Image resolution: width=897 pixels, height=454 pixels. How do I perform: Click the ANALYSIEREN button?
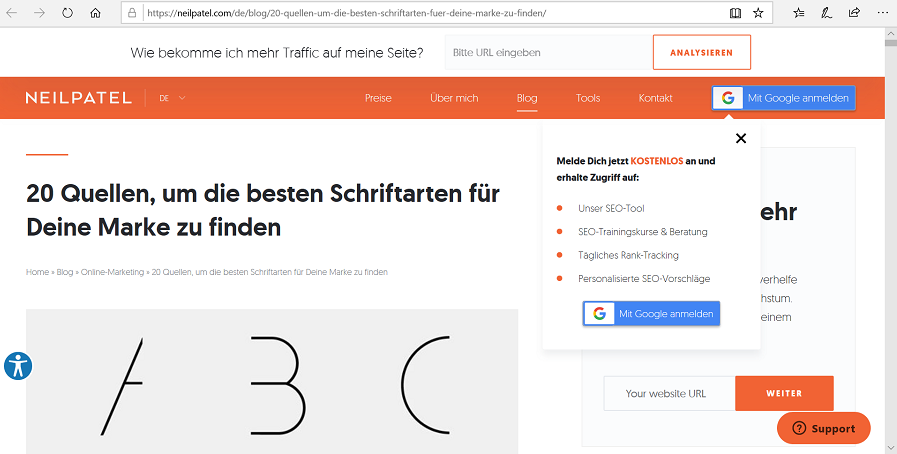pyautogui.click(x=701, y=52)
